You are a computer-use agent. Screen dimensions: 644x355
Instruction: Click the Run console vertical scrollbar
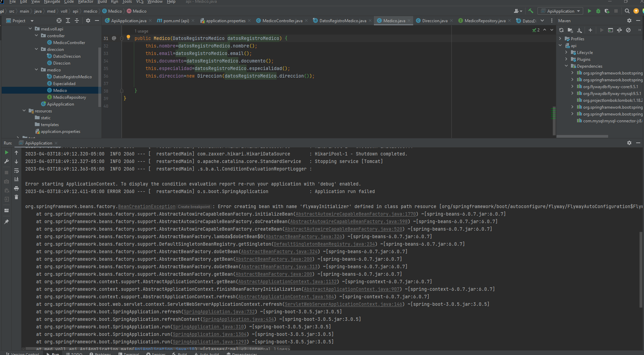click(x=641, y=269)
